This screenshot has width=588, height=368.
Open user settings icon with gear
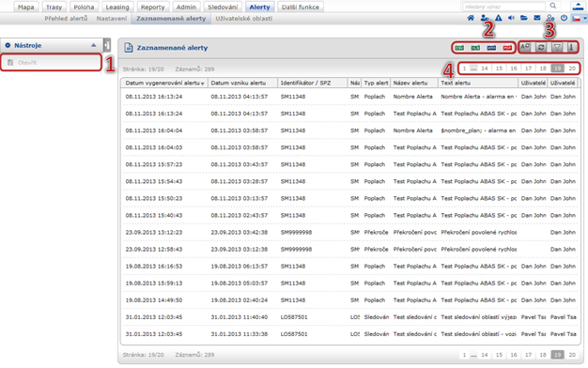point(550,18)
